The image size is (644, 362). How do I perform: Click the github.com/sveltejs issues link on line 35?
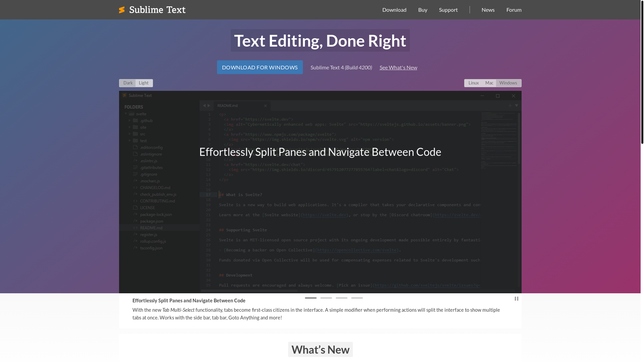(427, 285)
